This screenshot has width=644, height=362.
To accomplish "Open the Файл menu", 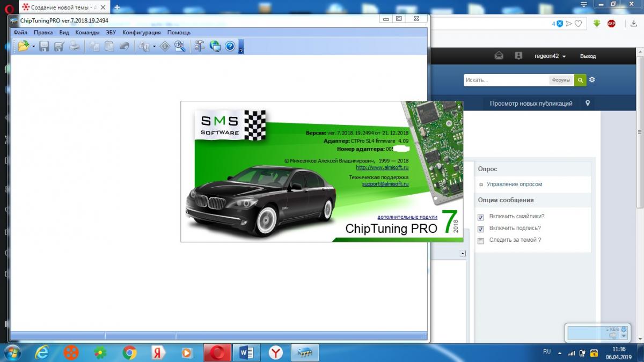I will pyautogui.click(x=20, y=32).
